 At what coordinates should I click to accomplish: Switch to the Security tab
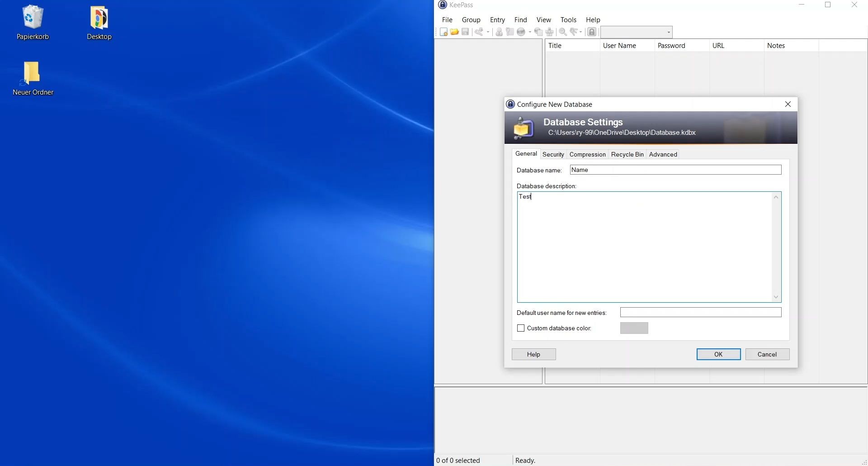pyautogui.click(x=553, y=154)
